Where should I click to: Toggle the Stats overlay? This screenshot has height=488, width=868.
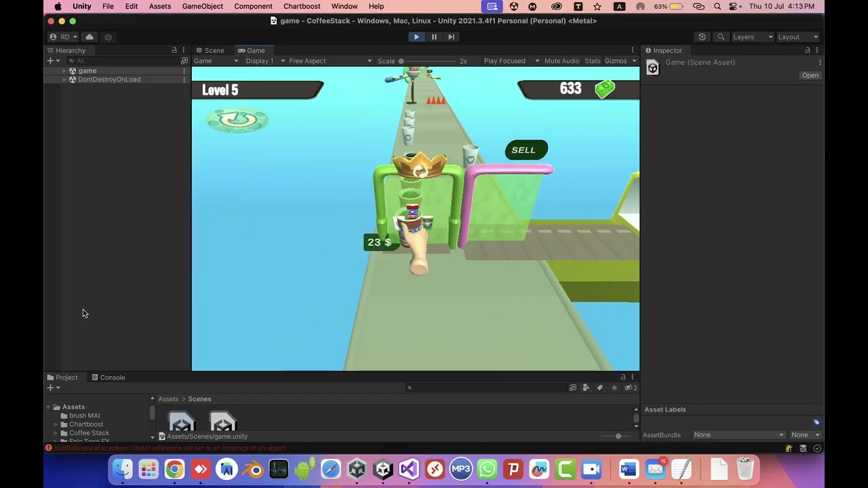tap(593, 61)
